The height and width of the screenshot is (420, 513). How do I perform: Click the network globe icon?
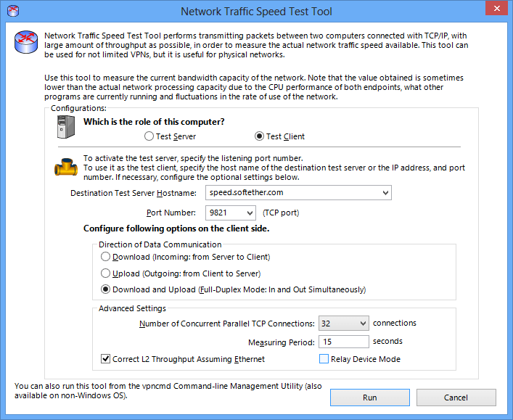[x=27, y=43]
